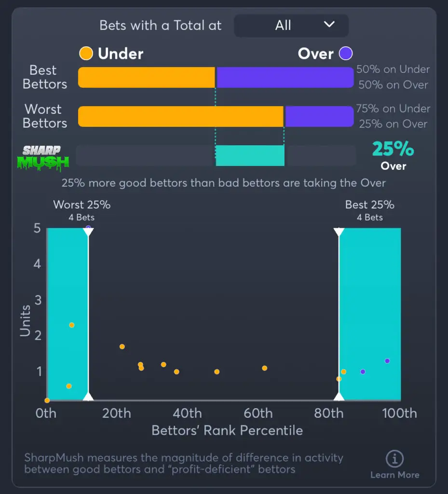Click the purple Over segment of Worst Bettors bar

(319, 116)
